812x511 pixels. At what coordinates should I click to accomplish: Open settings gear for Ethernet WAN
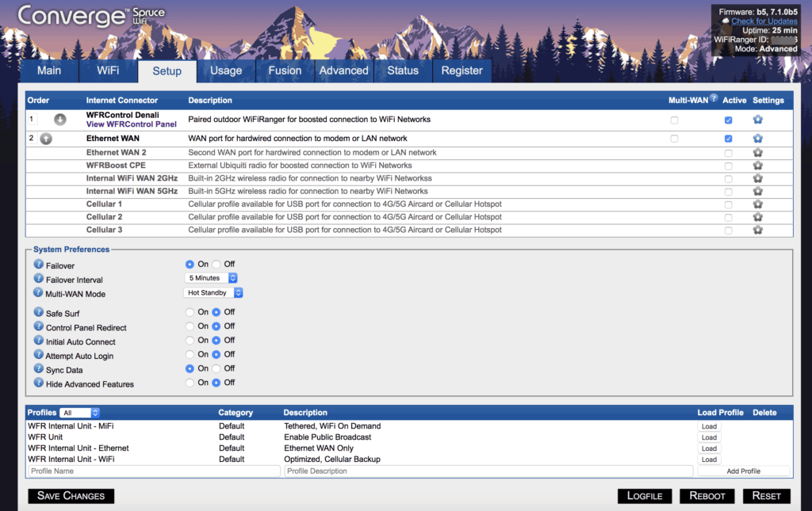757,139
